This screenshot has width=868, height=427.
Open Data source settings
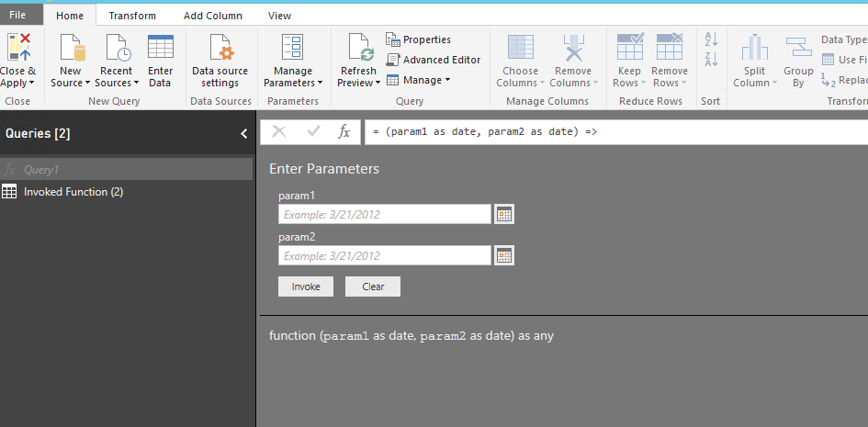pos(220,61)
